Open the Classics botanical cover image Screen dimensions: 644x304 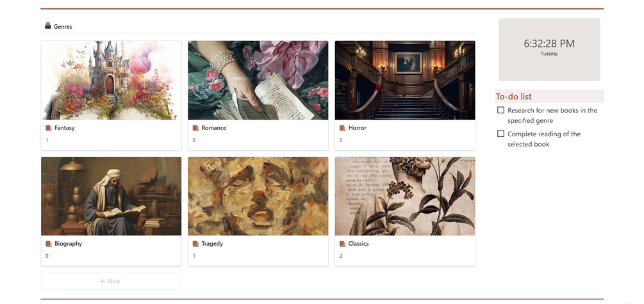(x=405, y=196)
